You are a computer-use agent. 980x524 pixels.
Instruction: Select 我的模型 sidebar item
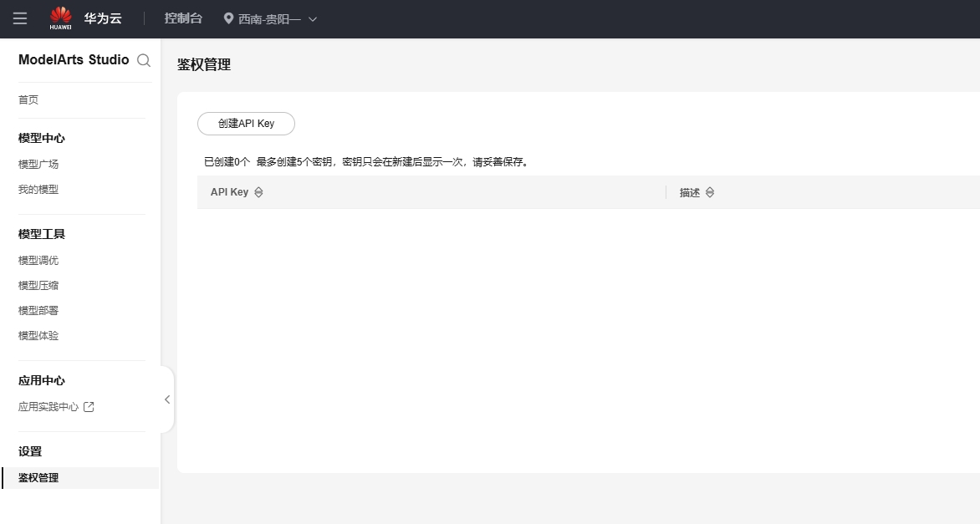tap(38, 190)
